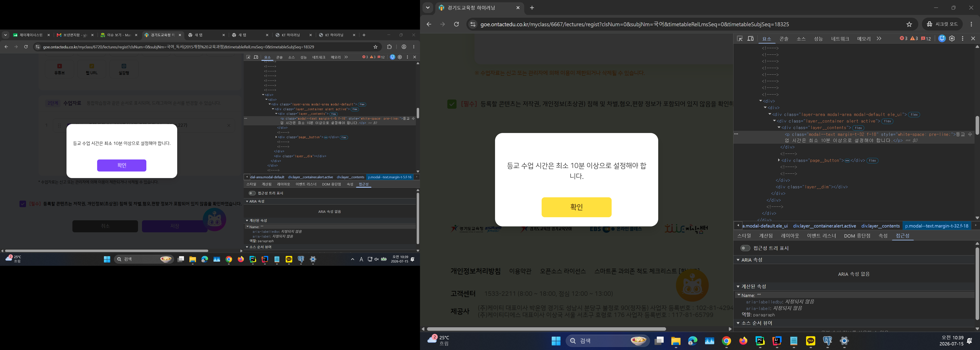Click the red error count badge showing 3

point(903,38)
